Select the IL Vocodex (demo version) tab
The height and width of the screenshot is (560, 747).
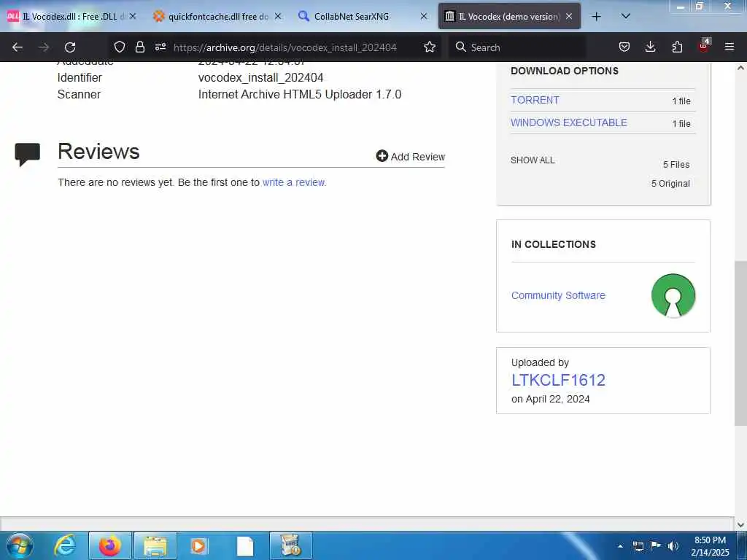tap(508, 16)
